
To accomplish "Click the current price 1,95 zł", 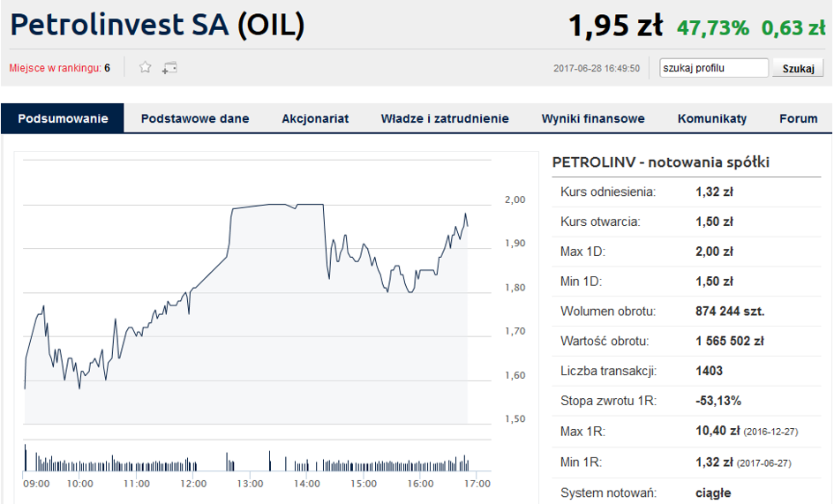I will click(615, 25).
